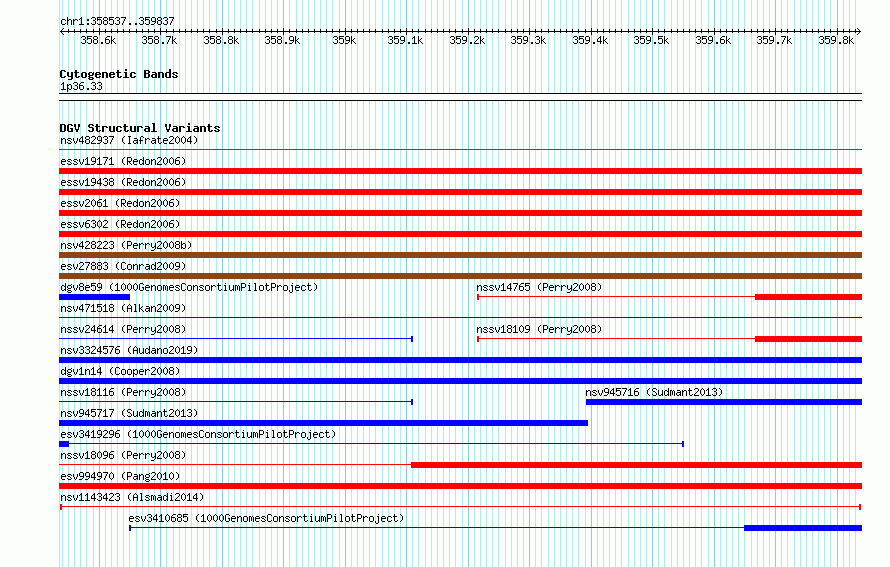
Task: Click the 359.2k ruler tick label
Action: [467, 40]
